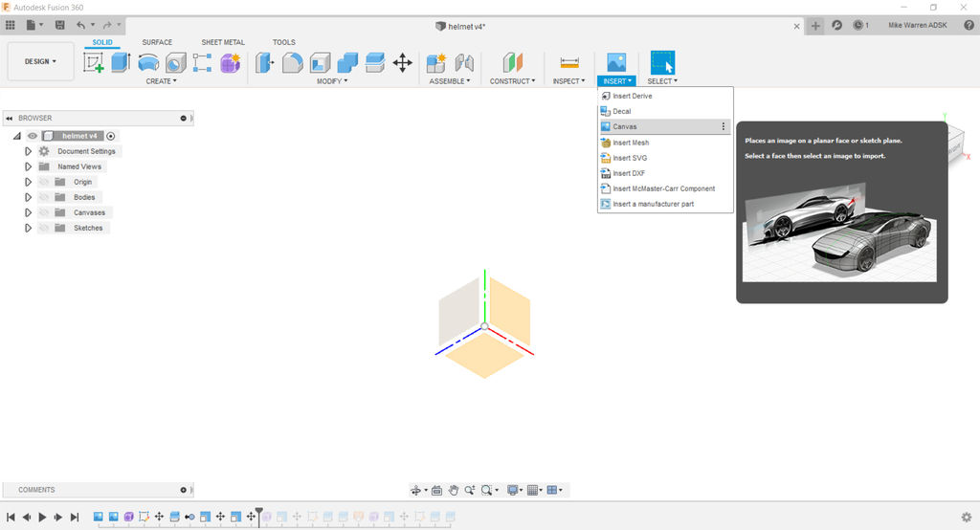Click the Select tool icon
Viewport: 980px width, 530px height.
tap(662, 62)
